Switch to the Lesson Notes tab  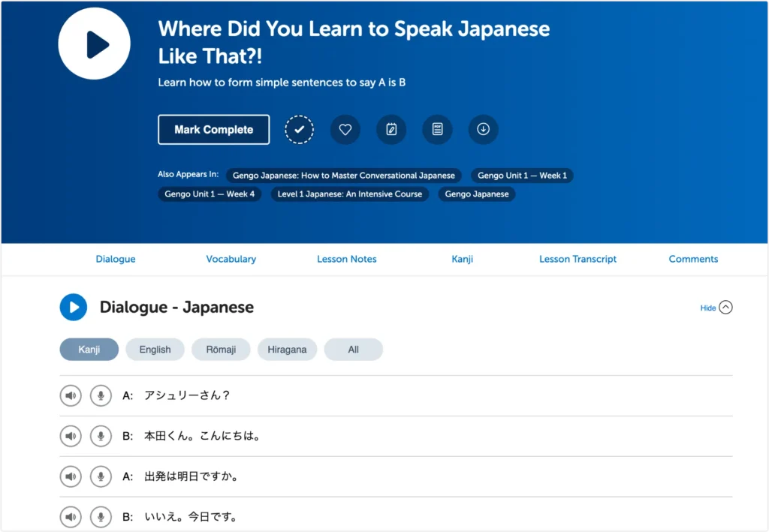(347, 259)
